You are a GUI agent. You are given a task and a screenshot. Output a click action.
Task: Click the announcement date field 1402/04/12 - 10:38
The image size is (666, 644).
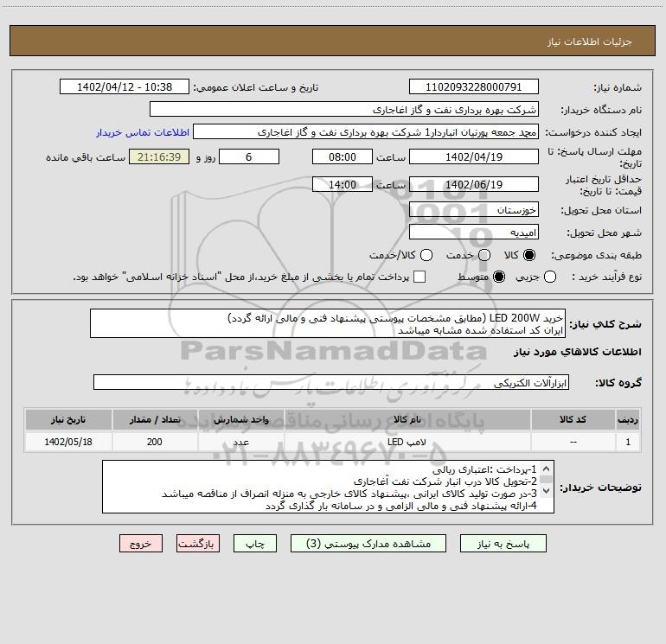click(x=125, y=86)
